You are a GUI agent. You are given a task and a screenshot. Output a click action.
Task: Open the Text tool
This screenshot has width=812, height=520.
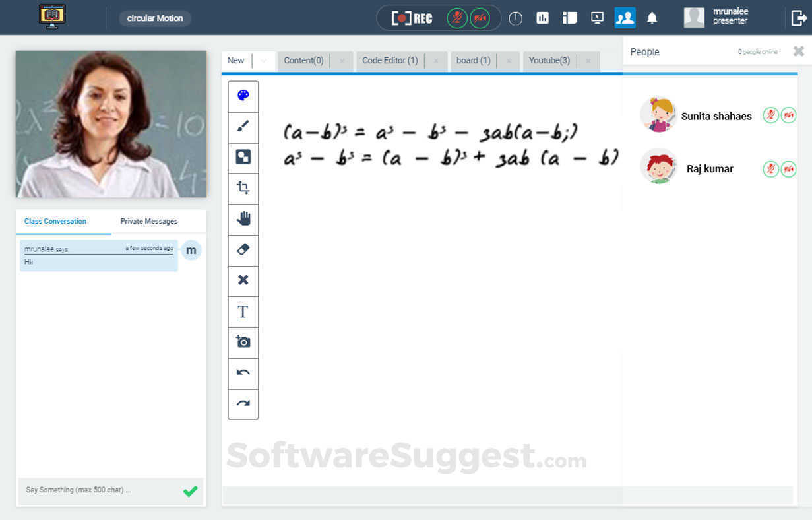pyautogui.click(x=243, y=311)
